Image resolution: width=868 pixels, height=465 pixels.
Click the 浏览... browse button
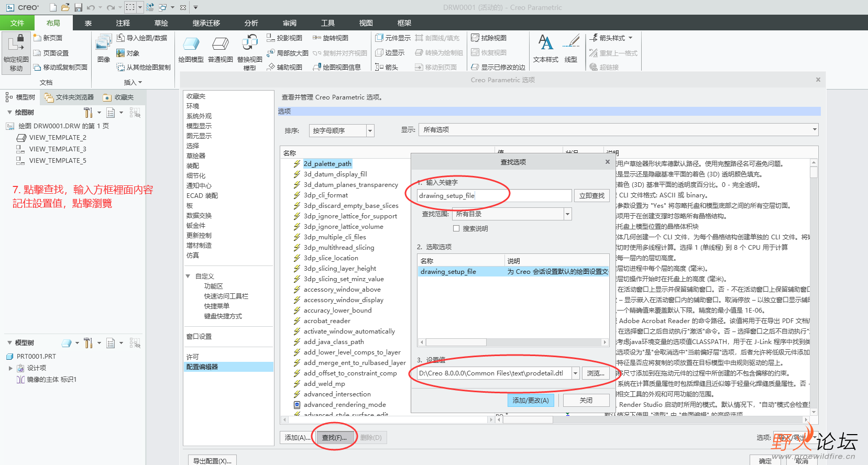point(596,373)
